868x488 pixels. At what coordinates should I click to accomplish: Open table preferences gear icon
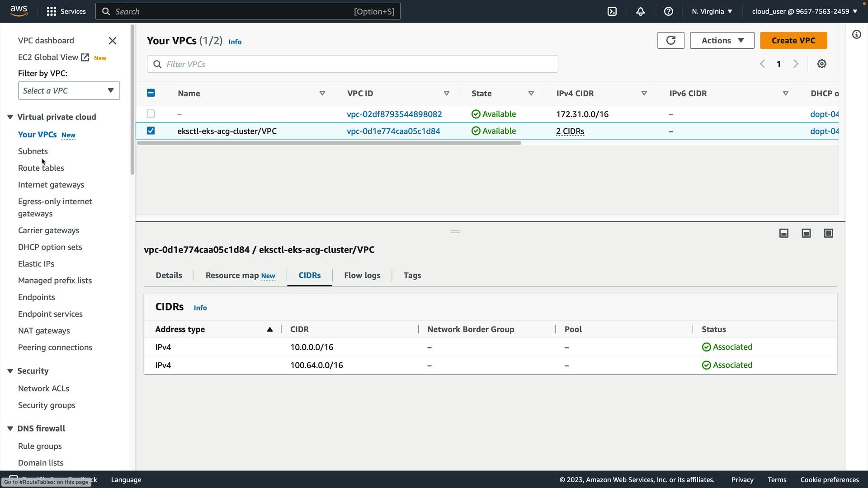click(821, 64)
